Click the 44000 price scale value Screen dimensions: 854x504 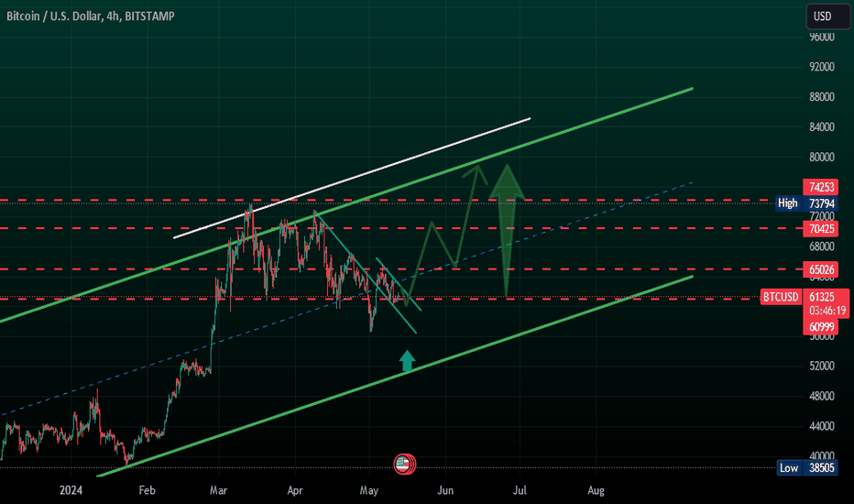click(821, 425)
